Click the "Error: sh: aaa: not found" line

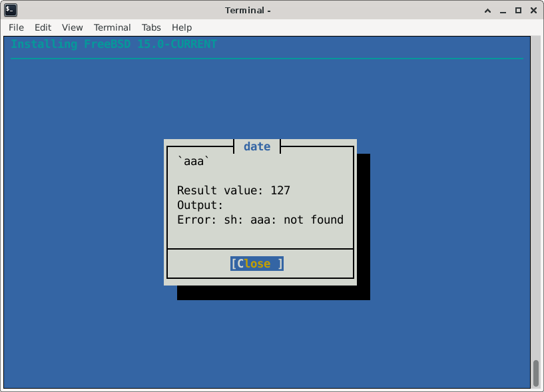tap(260, 220)
